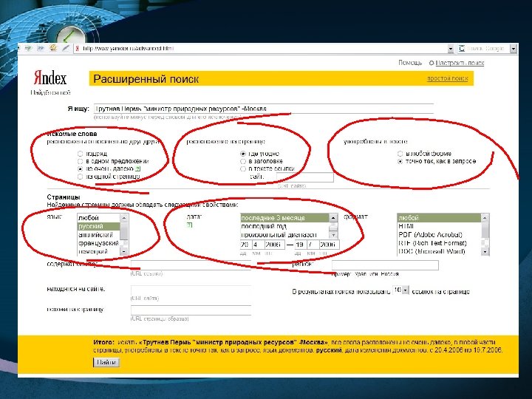Click the "регион" input field
The image size is (532, 399).
[x=385, y=265]
